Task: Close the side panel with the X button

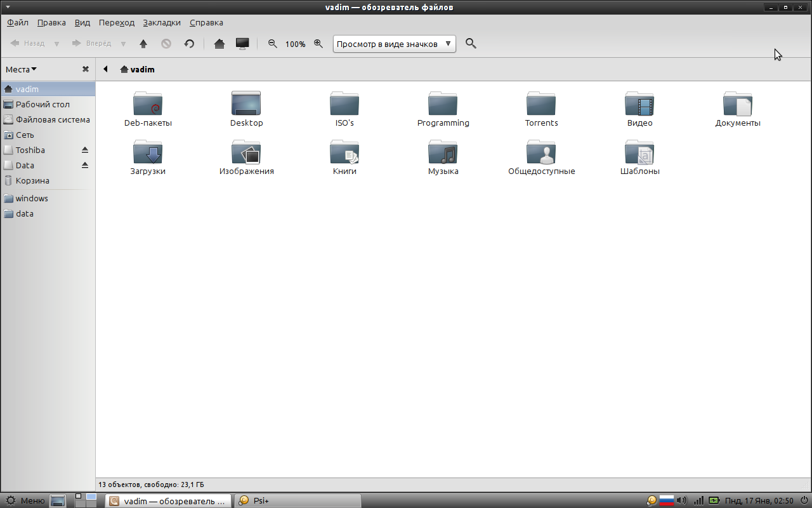Action: coord(85,69)
